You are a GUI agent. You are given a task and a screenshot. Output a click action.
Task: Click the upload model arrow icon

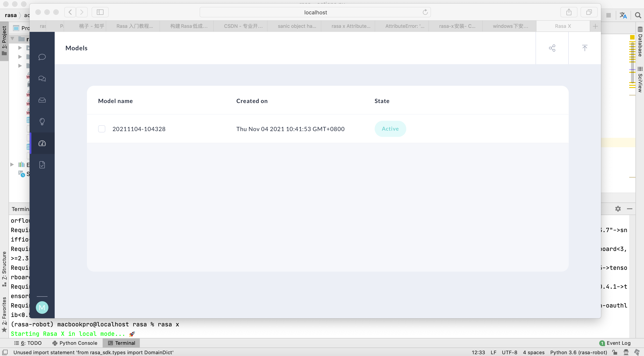click(584, 48)
